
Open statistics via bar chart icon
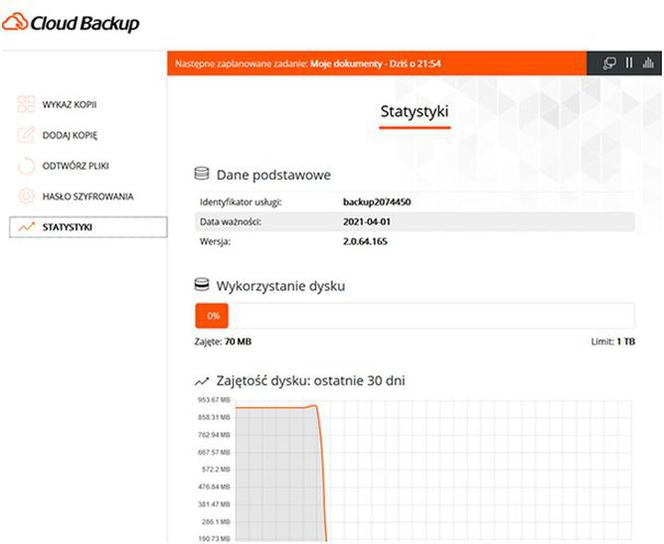(x=648, y=63)
